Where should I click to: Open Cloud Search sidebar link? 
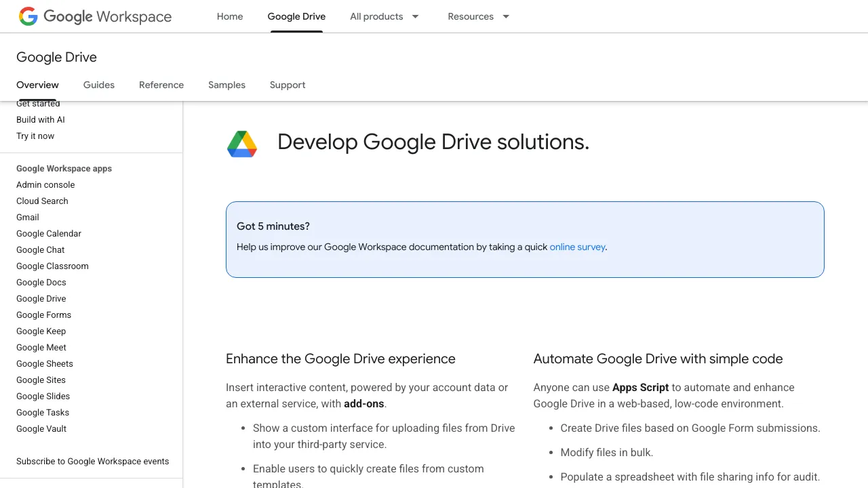click(42, 201)
